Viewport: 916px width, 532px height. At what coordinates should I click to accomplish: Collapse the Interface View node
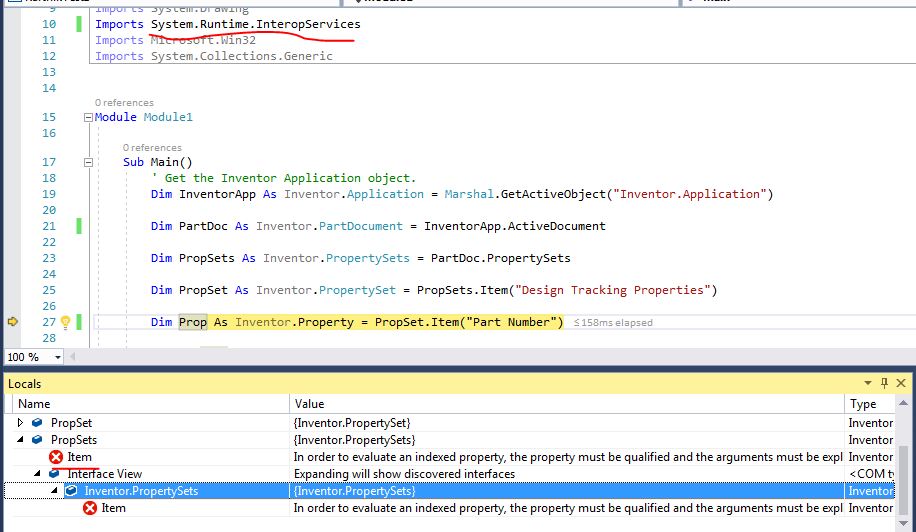coord(37,473)
